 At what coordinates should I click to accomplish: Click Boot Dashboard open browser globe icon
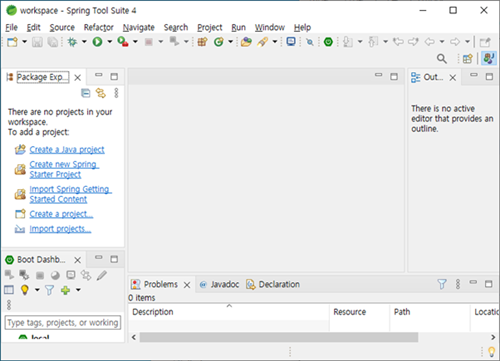pos(55,275)
